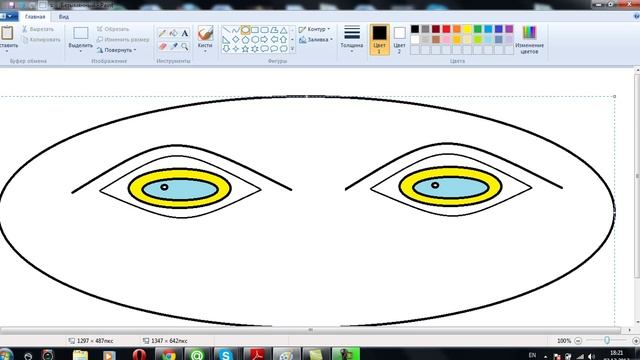Click the horizontal canvas scrollbar
The width and height of the screenshot is (640, 360).
pyautogui.click(x=310, y=330)
